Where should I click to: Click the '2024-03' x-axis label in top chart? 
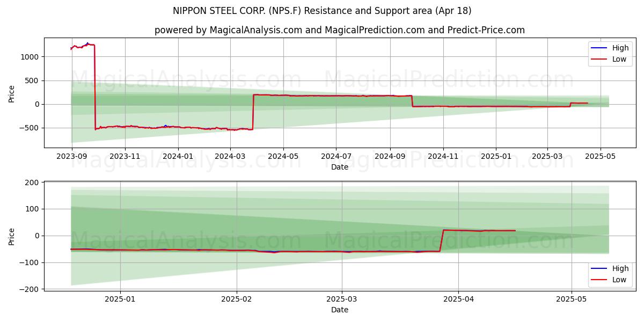point(230,157)
